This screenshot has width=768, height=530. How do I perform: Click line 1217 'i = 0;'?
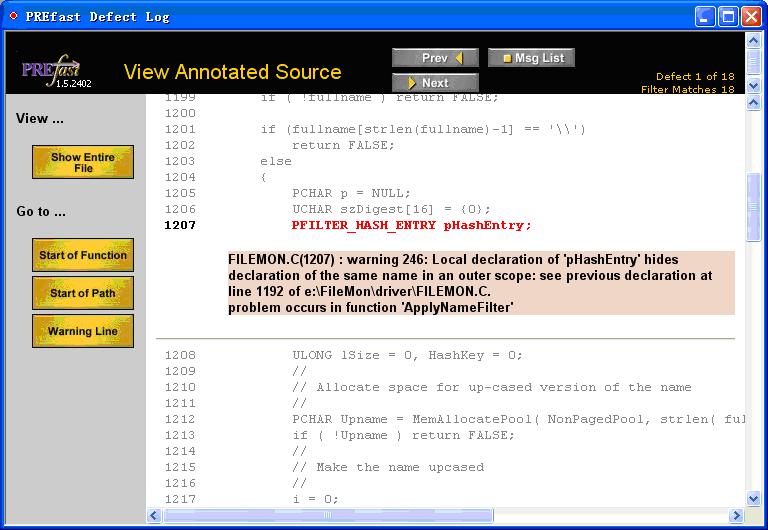(315, 499)
